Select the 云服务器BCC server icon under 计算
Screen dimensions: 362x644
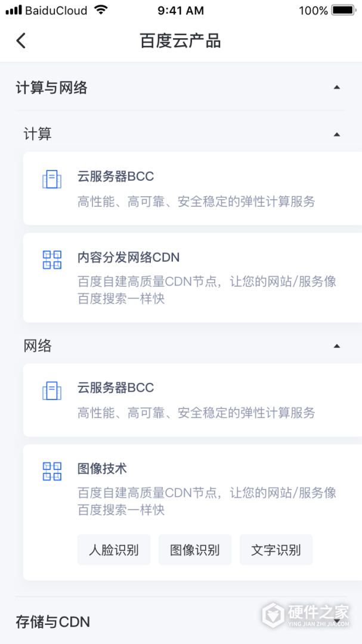52,179
